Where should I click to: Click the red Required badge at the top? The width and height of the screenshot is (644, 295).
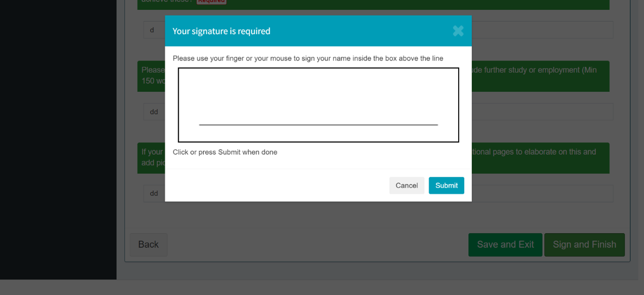211,1
